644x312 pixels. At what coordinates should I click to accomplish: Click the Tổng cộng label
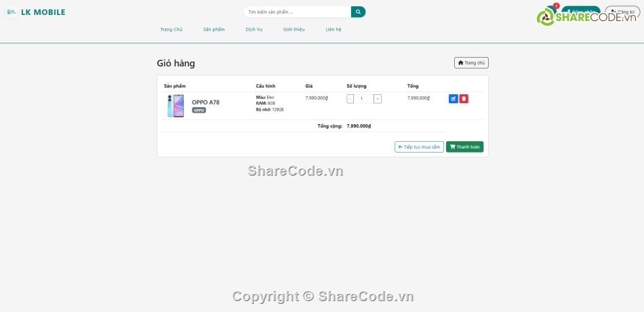tap(330, 126)
